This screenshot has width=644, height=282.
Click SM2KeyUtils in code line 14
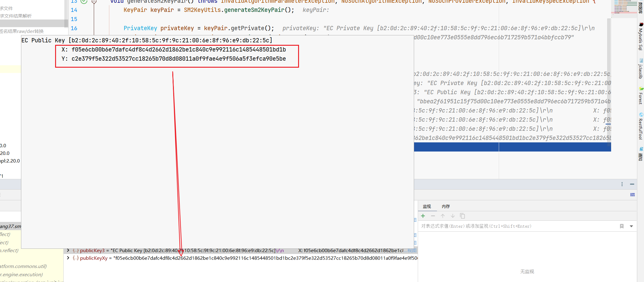pos(202,10)
